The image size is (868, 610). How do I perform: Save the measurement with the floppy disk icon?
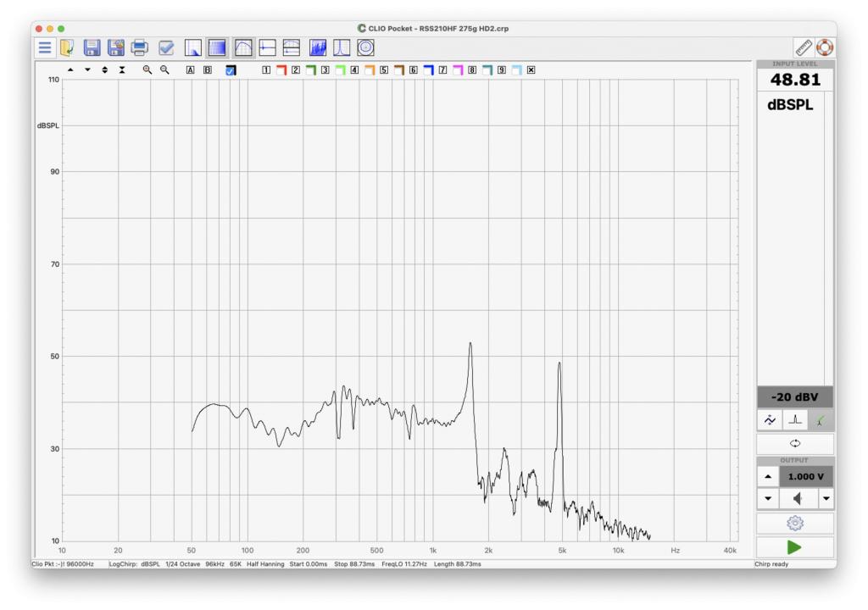click(92, 48)
